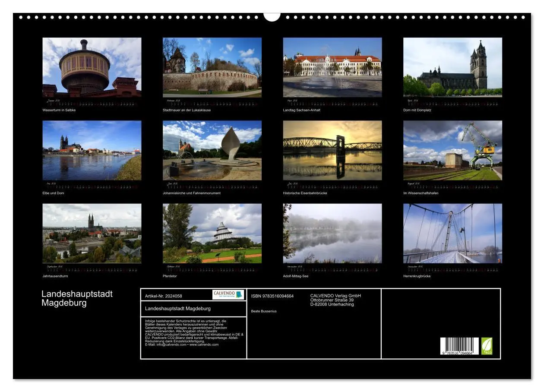Click the caption 'Dom mit Domplatz'
544x392 pixels.
click(x=417, y=110)
